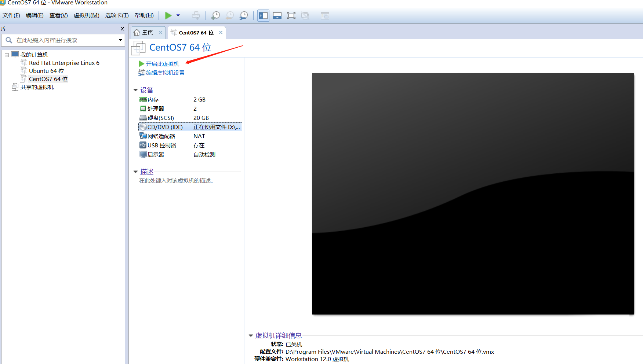Image resolution: width=643 pixels, height=364 pixels.
Task: Select 我的计算机 in the library tree
Action: tap(34, 55)
